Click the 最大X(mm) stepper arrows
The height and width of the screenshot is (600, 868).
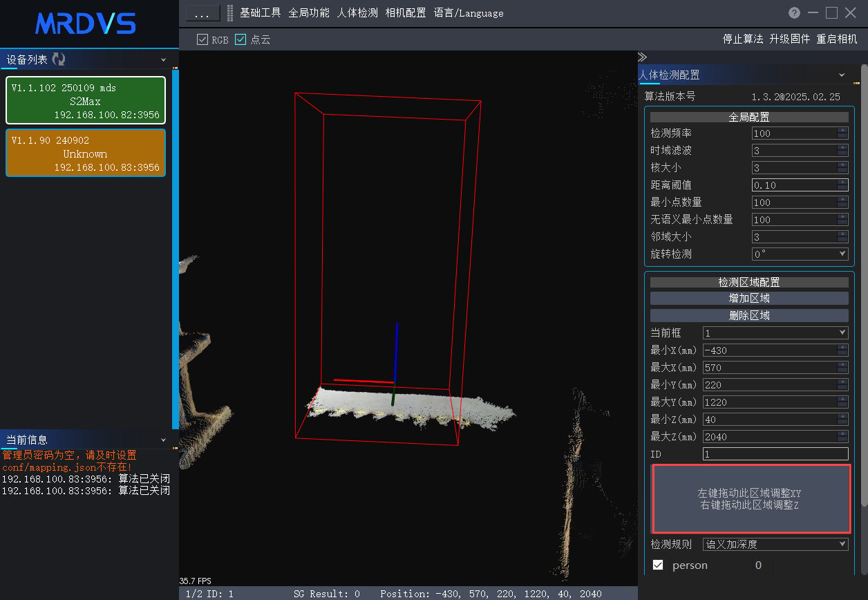point(842,367)
